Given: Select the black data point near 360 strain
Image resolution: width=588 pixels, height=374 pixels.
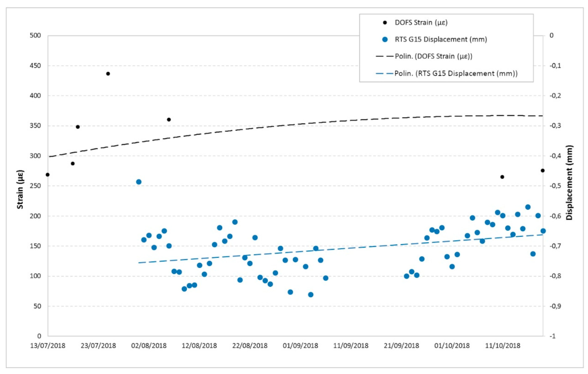Looking at the screenshot, I should point(169,120).
